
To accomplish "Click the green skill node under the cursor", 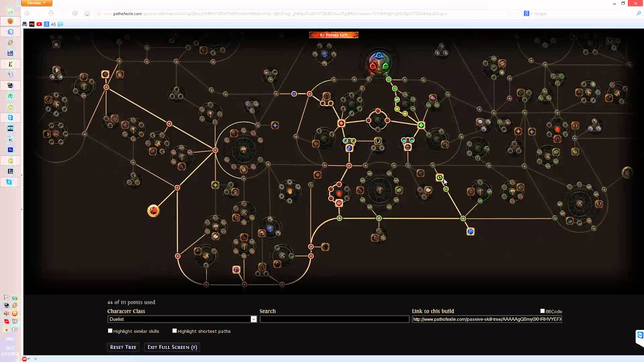I will pos(439,177).
